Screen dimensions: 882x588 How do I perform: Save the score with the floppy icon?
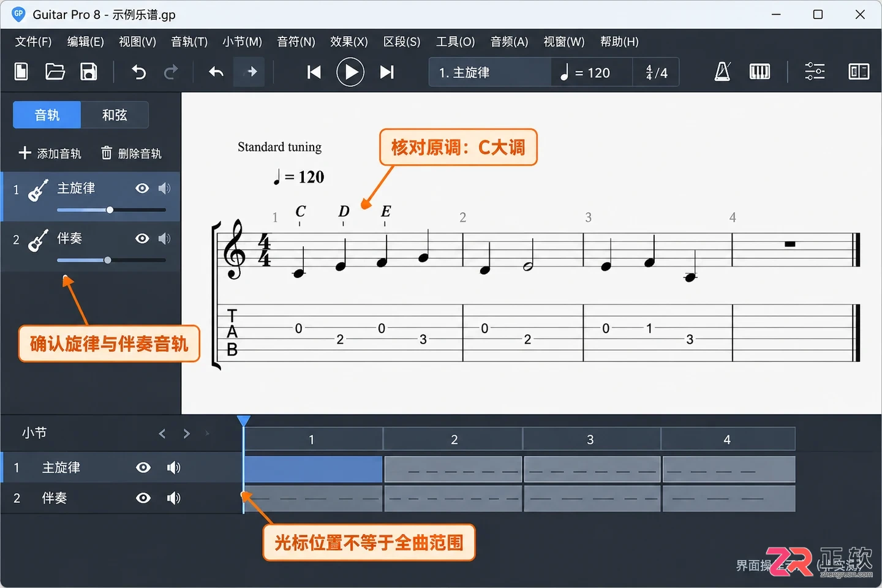[89, 72]
